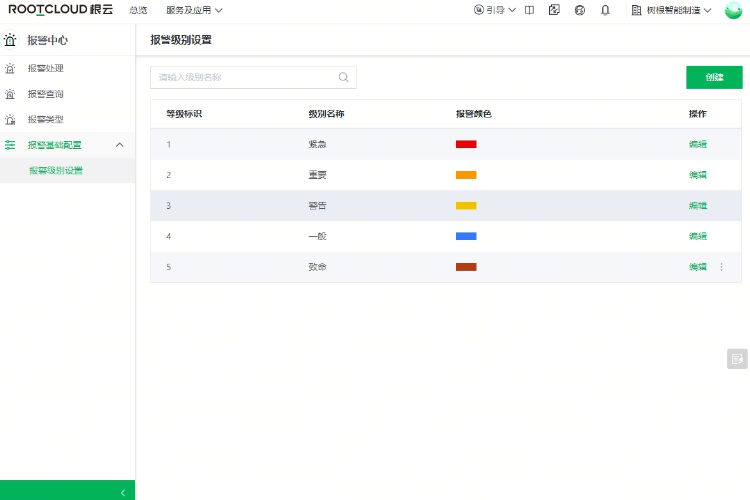The width and height of the screenshot is (750, 500).
Task: Click the support face icon in header
Action: click(580, 10)
